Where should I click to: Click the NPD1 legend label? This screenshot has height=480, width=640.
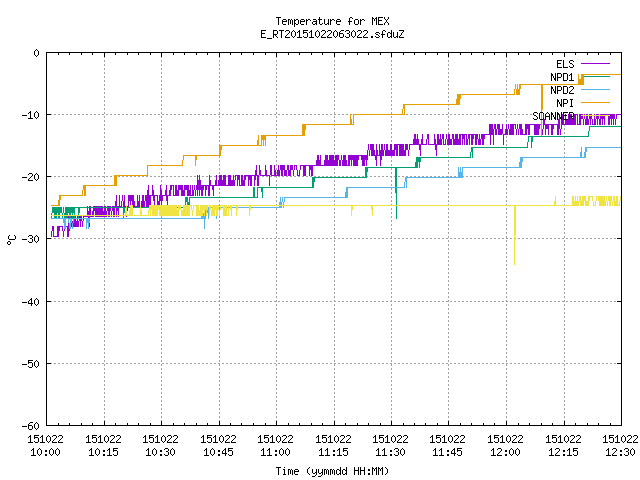pos(562,77)
